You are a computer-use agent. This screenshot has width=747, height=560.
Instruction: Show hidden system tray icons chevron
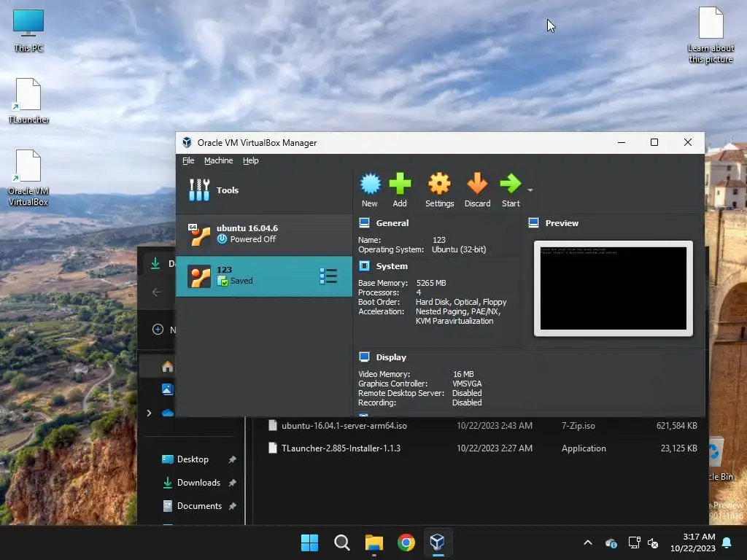point(588,542)
